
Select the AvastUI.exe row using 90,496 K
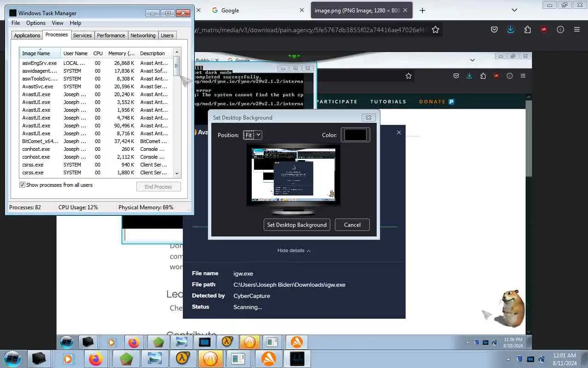96,126
